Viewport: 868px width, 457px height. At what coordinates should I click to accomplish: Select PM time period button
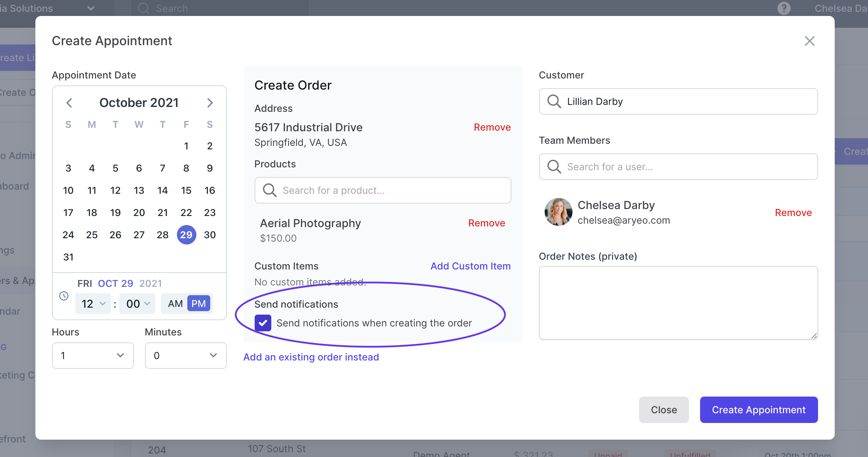click(198, 303)
